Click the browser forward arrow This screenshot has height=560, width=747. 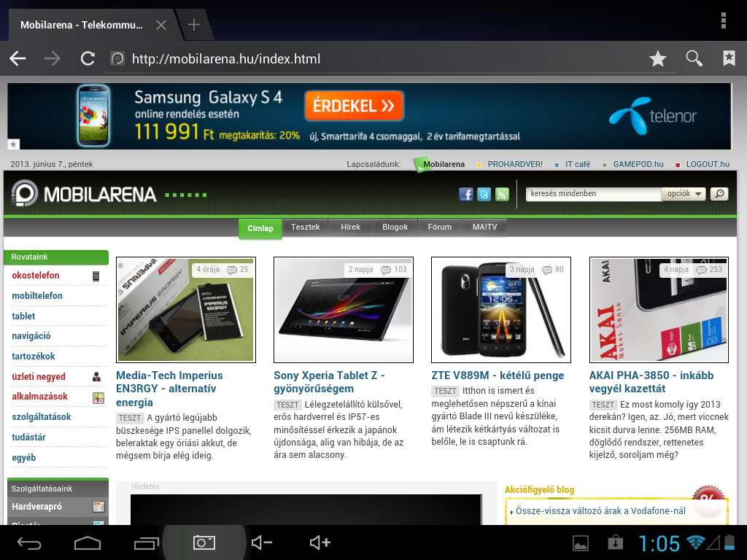point(53,59)
